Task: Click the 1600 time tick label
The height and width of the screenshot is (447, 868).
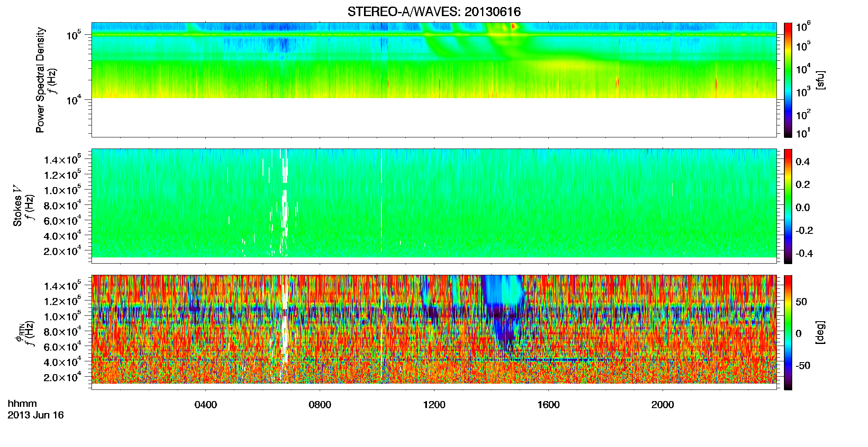Action: (x=548, y=405)
